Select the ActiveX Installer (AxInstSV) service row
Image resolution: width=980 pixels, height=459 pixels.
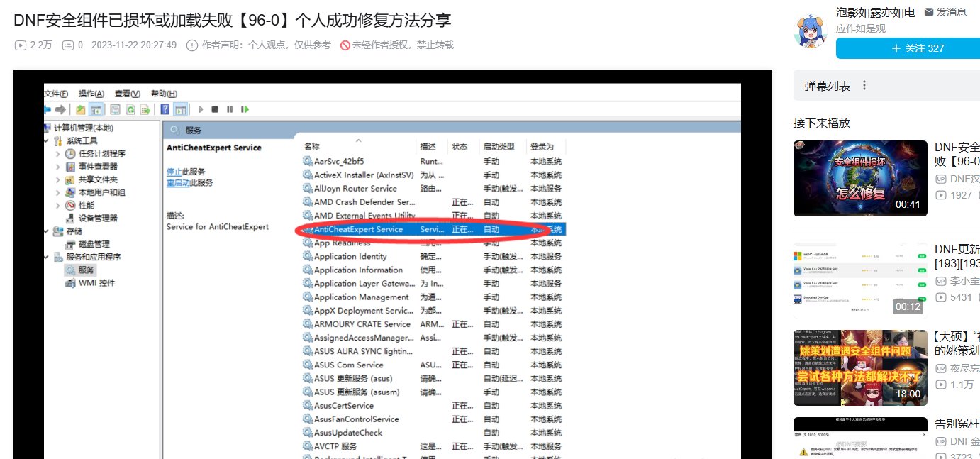[434, 175]
